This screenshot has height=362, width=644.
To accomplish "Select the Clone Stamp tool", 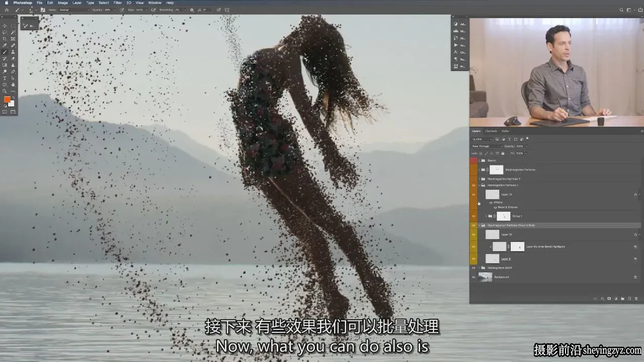I will pos(13,52).
